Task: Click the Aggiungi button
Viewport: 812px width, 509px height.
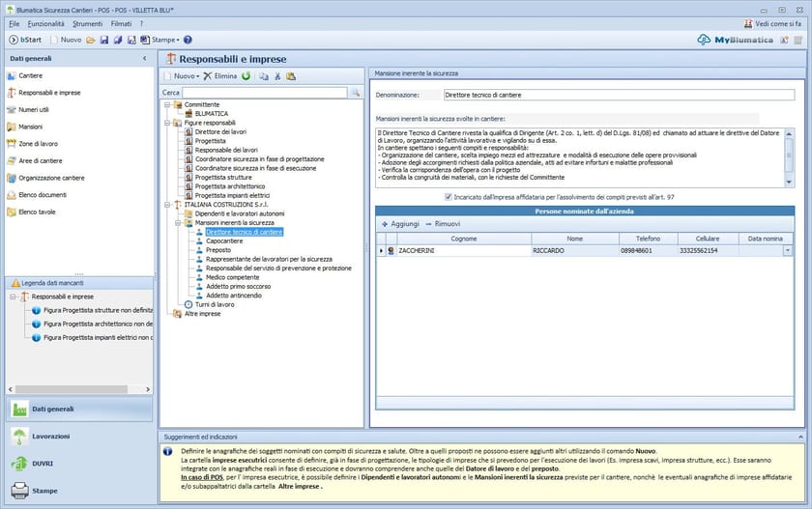Action: [399, 223]
